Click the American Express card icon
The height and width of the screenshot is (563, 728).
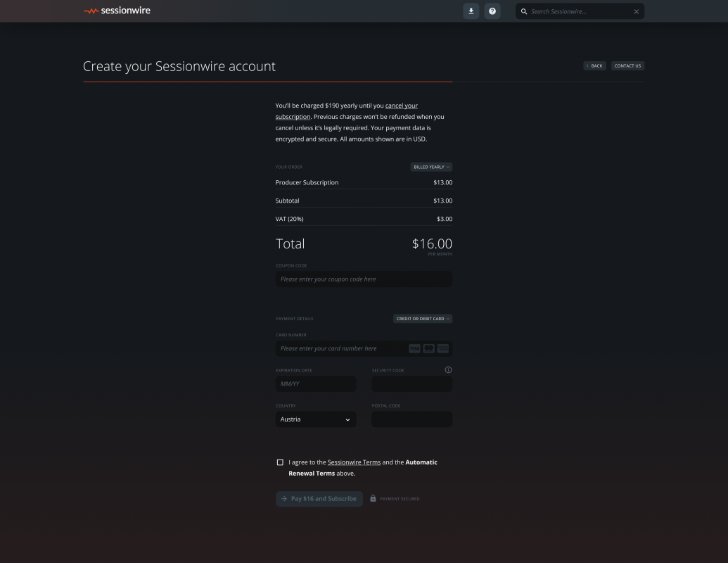443,348
